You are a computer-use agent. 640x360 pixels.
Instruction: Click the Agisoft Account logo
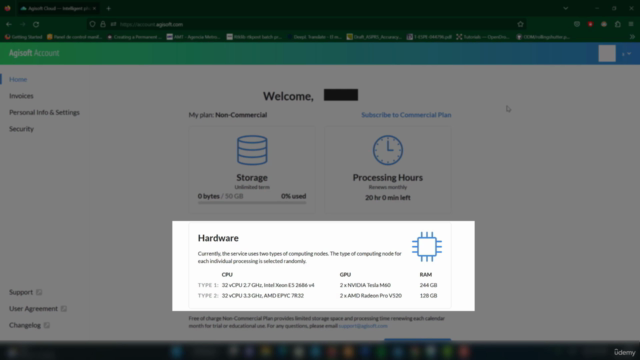point(34,53)
